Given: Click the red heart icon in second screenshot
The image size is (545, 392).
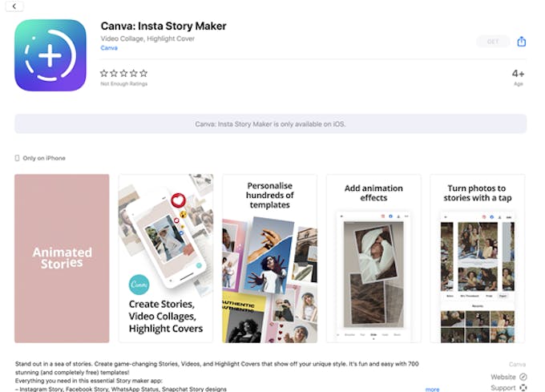Looking at the screenshot, I should (178, 200).
